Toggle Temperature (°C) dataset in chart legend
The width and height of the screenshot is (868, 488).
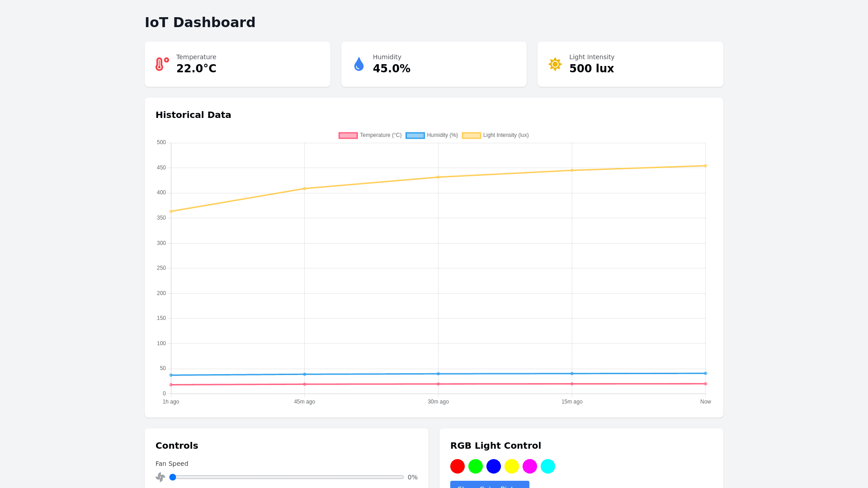[370, 136]
